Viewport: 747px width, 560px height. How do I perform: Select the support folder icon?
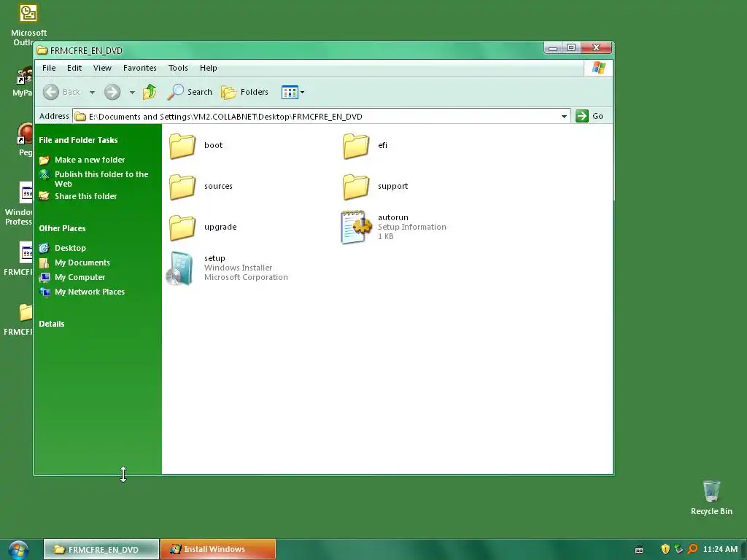pyautogui.click(x=356, y=187)
